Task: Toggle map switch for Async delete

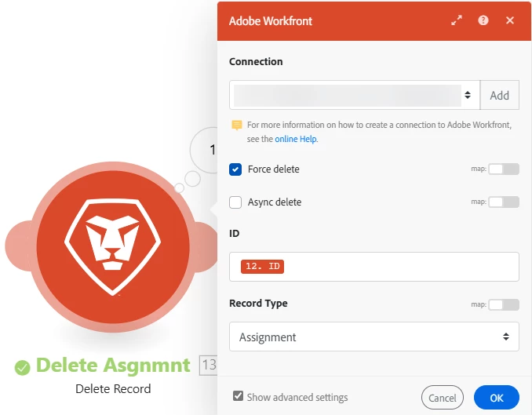Action: [x=504, y=202]
